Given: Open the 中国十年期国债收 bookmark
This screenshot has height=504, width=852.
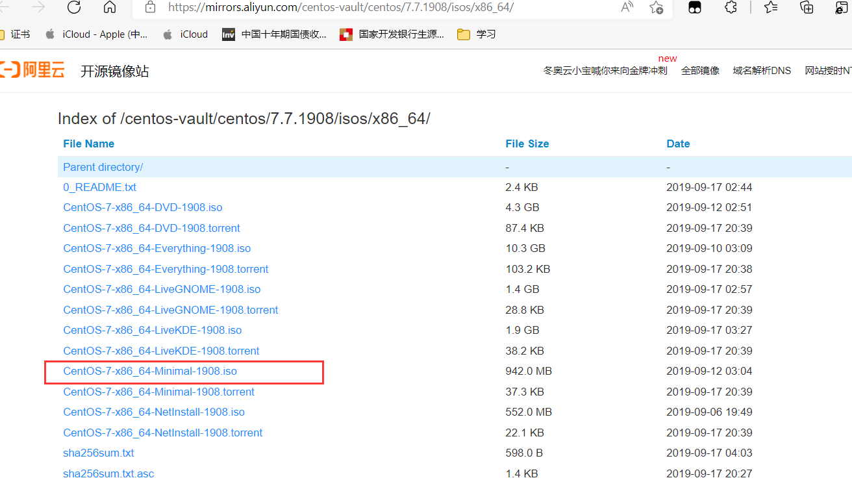Looking at the screenshot, I should click(274, 34).
